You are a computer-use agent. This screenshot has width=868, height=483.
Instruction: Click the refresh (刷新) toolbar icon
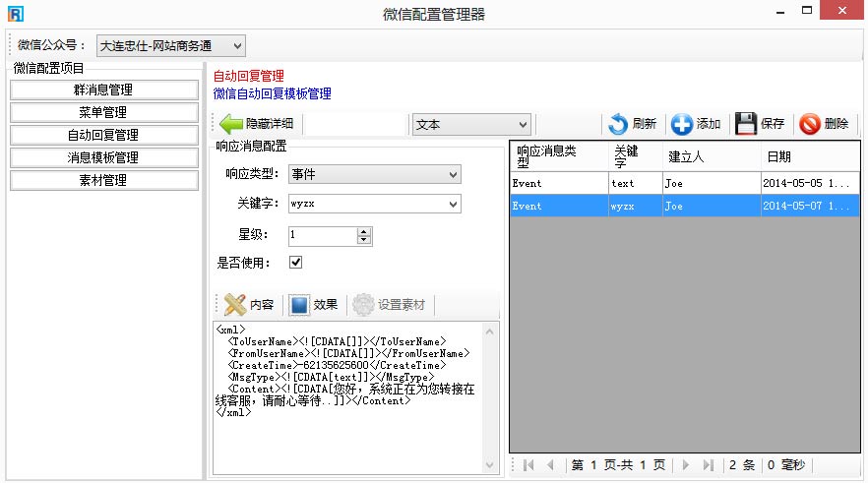click(618, 124)
